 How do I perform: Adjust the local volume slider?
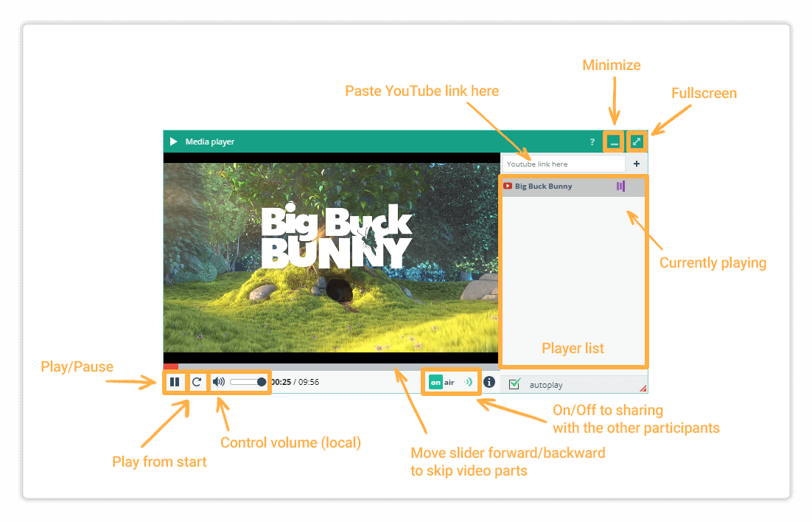tap(248, 382)
